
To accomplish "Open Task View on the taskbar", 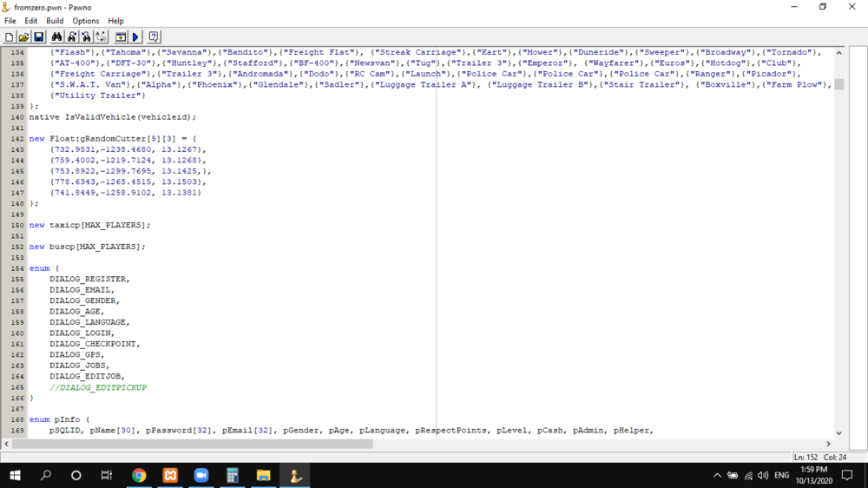I will 106,475.
